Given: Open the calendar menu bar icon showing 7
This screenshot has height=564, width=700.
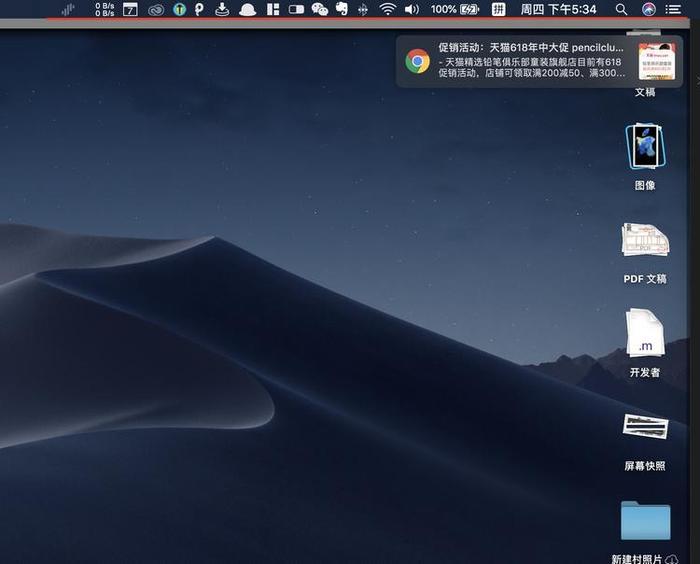Looking at the screenshot, I should (130, 9).
